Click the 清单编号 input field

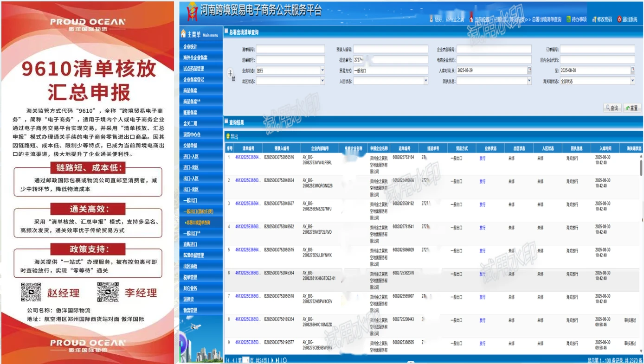tap(290, 49)
